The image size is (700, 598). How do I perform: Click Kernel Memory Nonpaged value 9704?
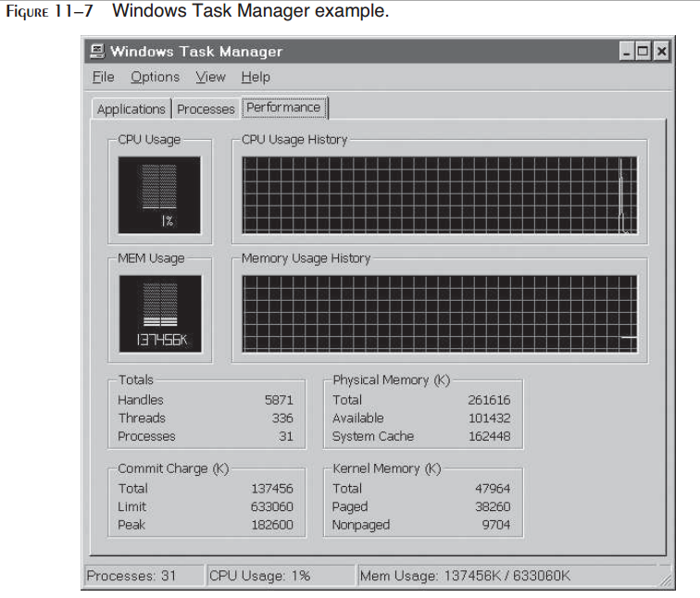coord(496,525)
